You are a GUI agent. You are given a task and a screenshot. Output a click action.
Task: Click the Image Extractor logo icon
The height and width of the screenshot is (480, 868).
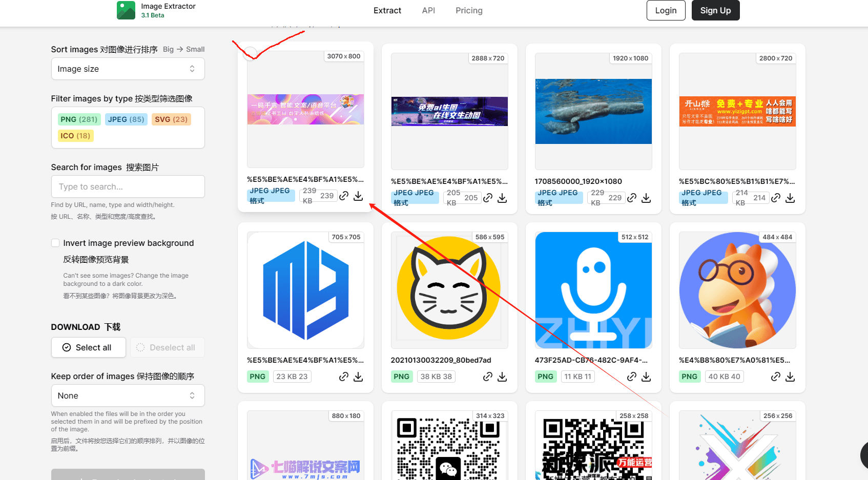(x=126, y=10)
